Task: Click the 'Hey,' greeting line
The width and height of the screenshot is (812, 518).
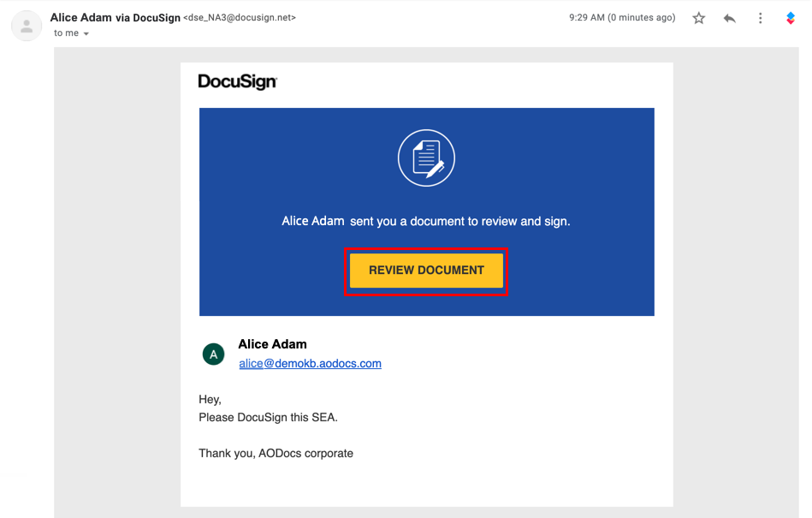Action: [210, 399]
